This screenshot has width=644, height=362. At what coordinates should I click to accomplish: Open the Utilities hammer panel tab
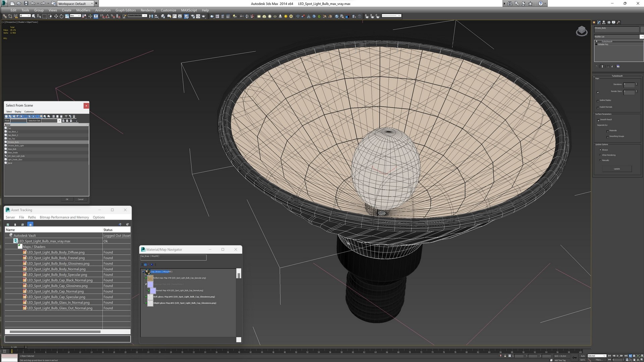point(619,22)
